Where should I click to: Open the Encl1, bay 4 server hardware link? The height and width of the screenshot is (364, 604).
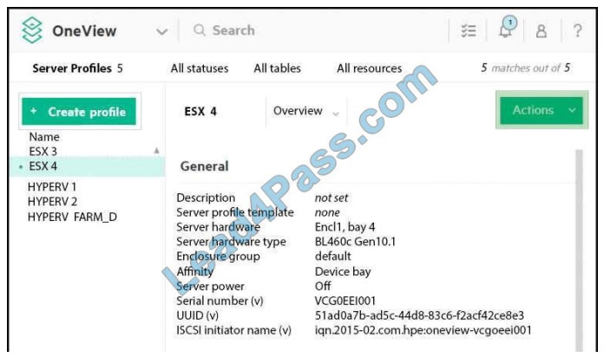pyautogui.click(x=345, y=227)
